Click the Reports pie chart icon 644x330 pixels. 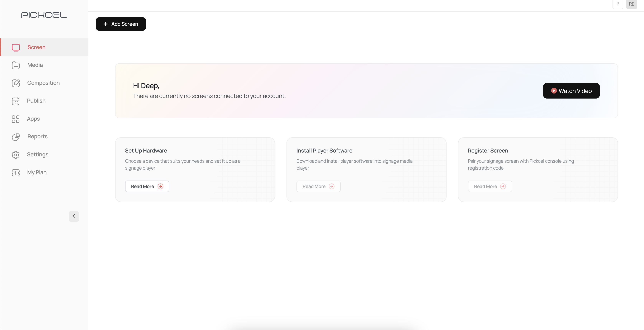tap(16, 137)
